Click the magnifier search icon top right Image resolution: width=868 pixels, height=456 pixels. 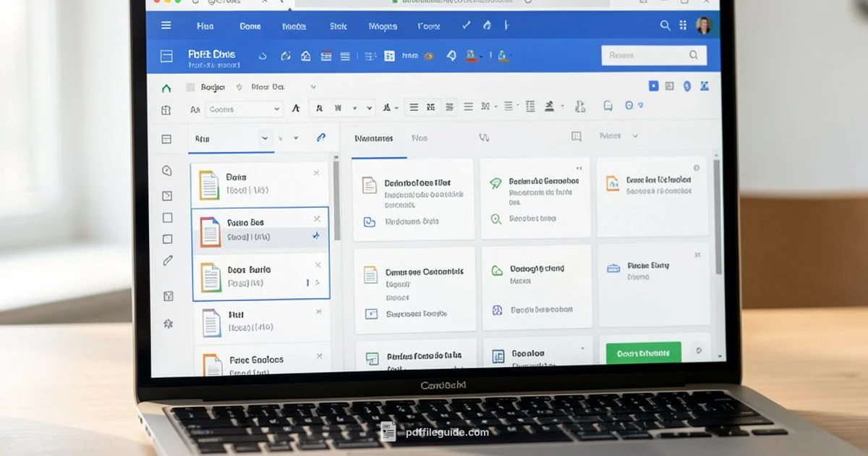click(x=665, y=25)
